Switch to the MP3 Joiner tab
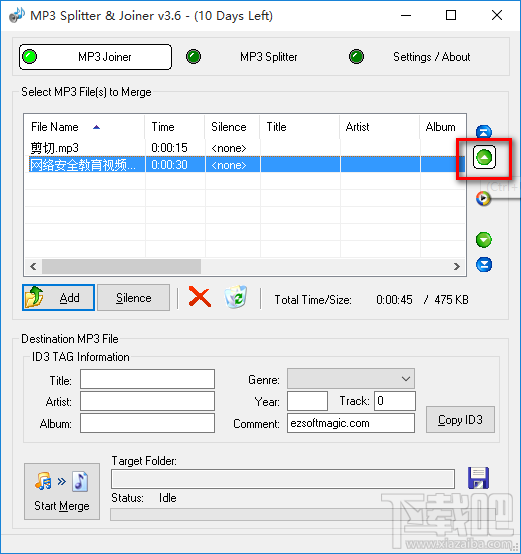The width and height of the screenshot is (521, 554). (x=95, y=57)
